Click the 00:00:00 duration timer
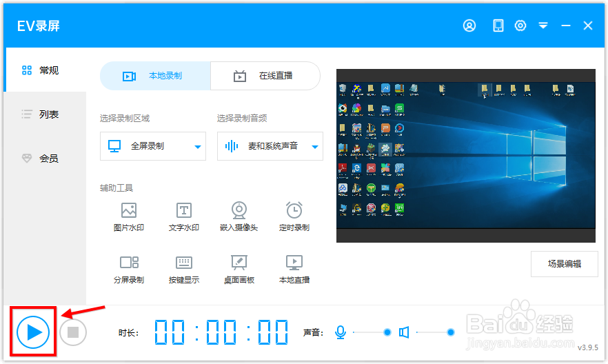This screenshot has height=364, width=608. (221, 332)
